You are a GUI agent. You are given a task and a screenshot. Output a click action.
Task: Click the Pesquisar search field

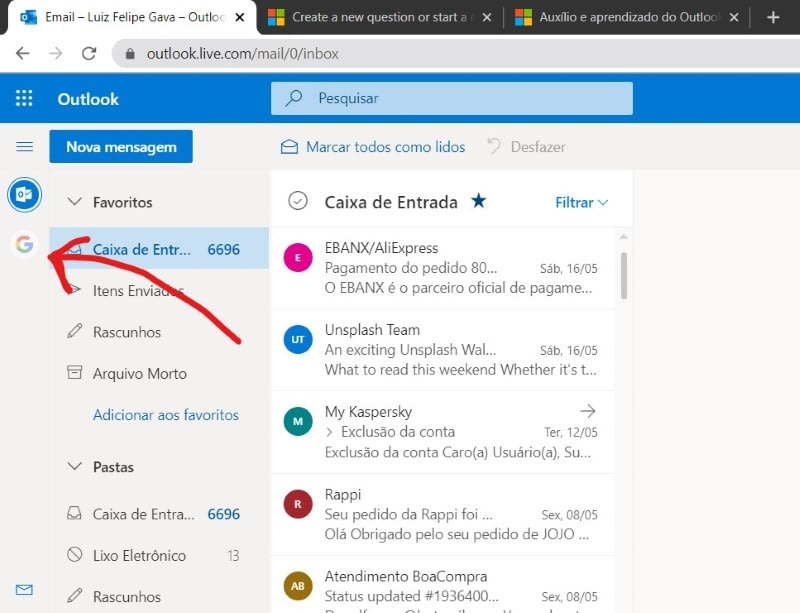(x=450, y=98)
